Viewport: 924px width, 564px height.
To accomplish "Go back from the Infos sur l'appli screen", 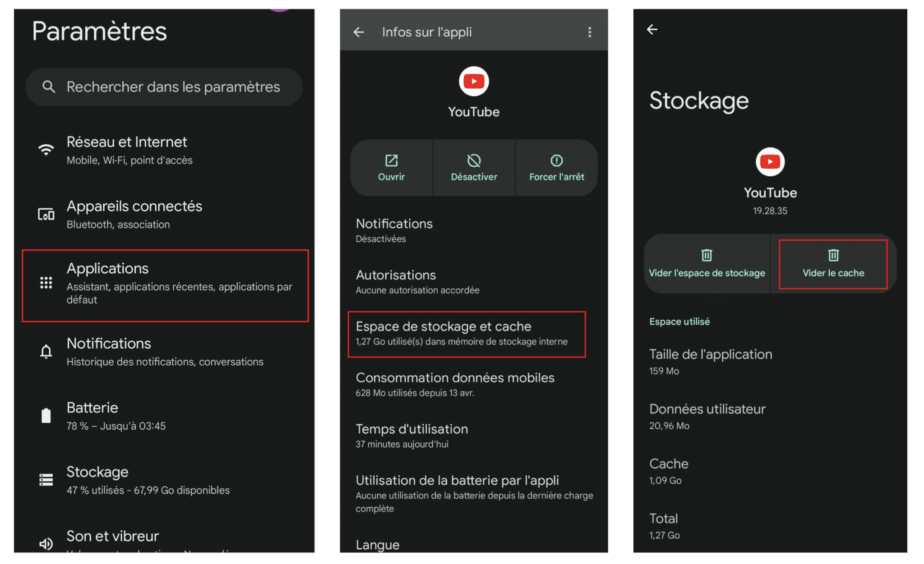I will click(x=359, y=32).
